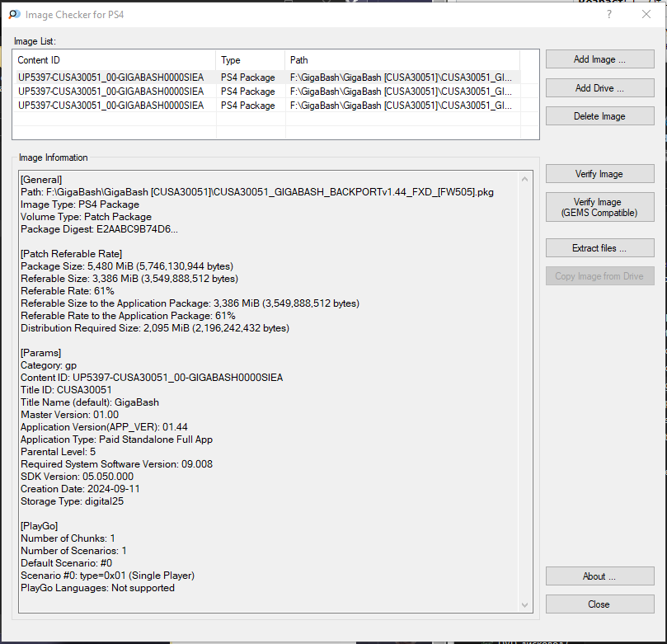Click the pkg file Path line in General
This screenshot has width=667, height=644.
[x=257, y=192]
